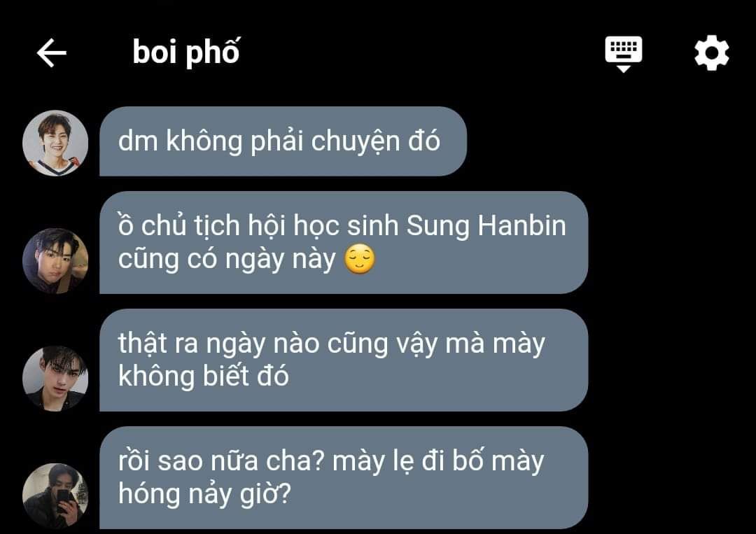Tap the chat title "boi phố"
Image resolution: width=756 pixels, height=534 pixels.
[x=185, y=52]
